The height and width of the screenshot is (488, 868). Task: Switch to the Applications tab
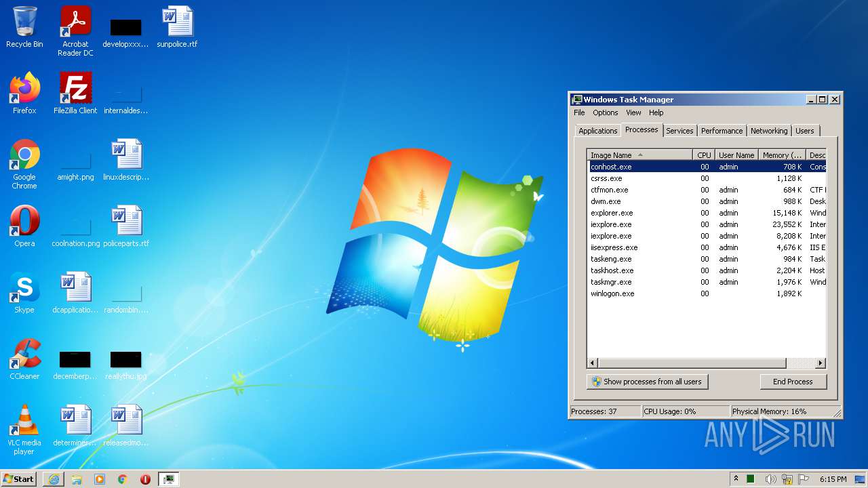point(597,131)
